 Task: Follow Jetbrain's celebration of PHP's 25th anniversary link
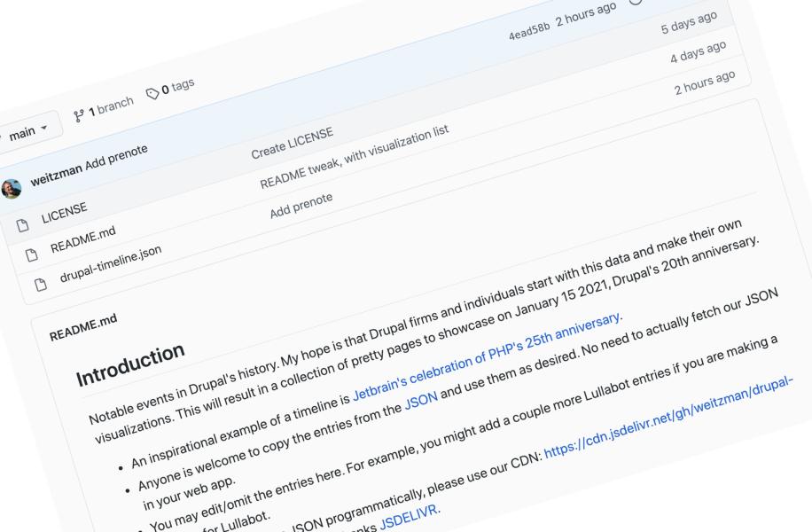tap(487, 356)
